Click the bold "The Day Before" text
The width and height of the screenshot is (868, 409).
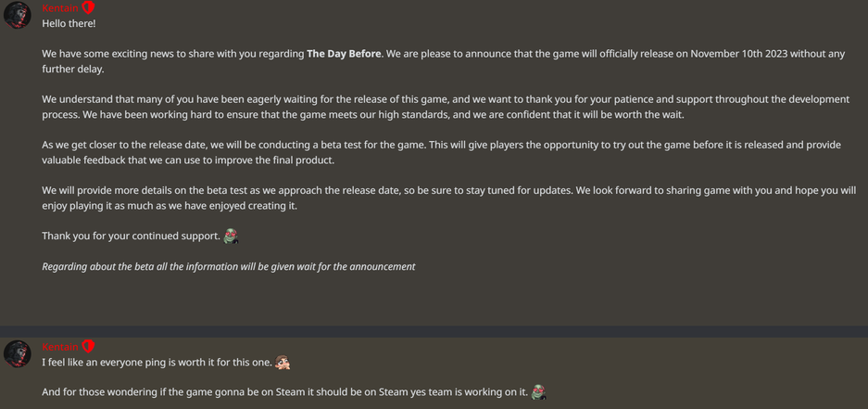[344, 54]
